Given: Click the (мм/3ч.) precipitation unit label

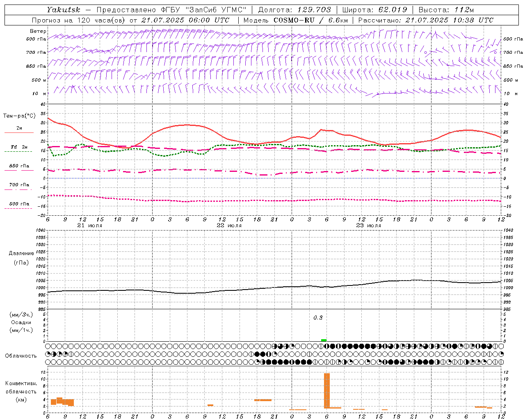Looking at the screenshot, I should point(21,315).
